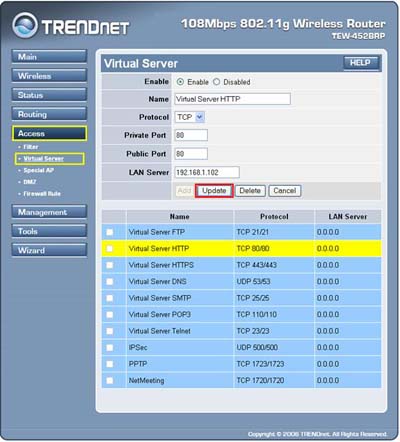Open the HELP page
This screenshot has height=442, width=400.
pos(361,63)
